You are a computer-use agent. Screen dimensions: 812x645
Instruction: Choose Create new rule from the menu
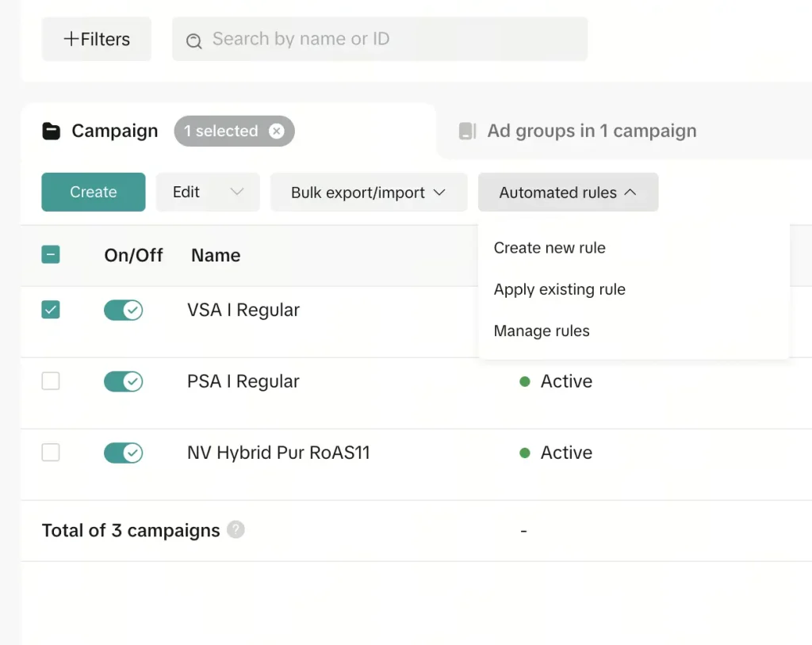pyautogui.click(x=550, y=248)
